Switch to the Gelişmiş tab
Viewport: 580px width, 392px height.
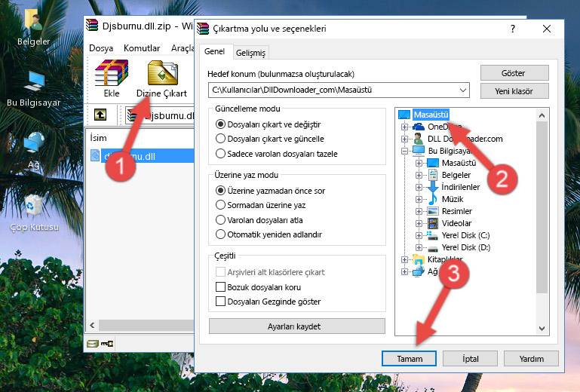pyautogui.click(x=251, y=53)
